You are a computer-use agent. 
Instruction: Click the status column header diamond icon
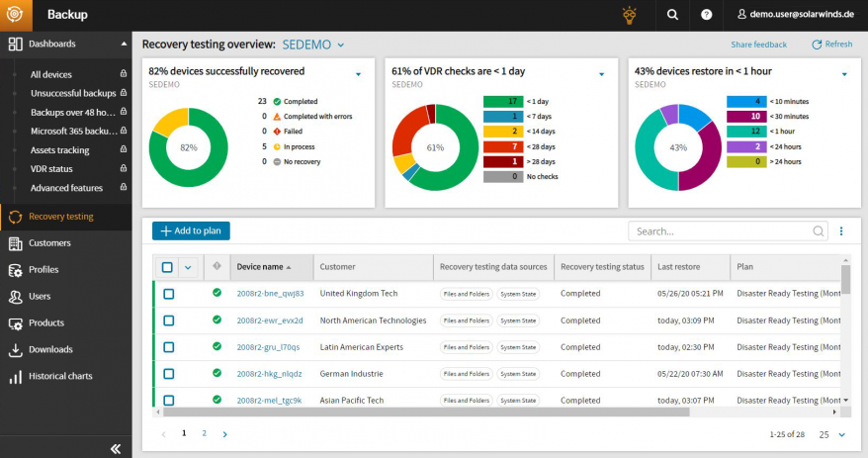tap(217, 266)
